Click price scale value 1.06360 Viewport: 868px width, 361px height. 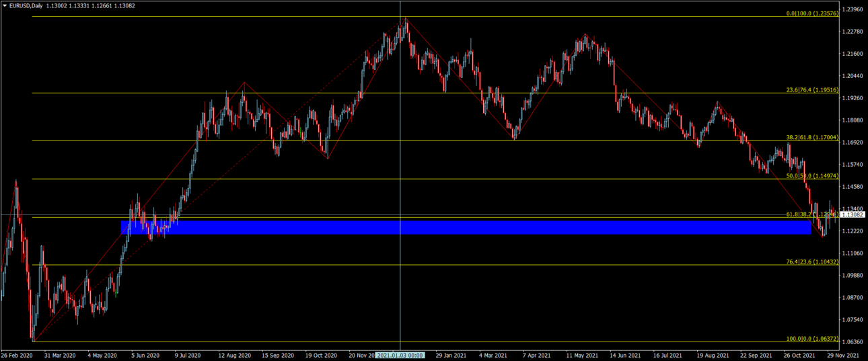tap(853, 342)
